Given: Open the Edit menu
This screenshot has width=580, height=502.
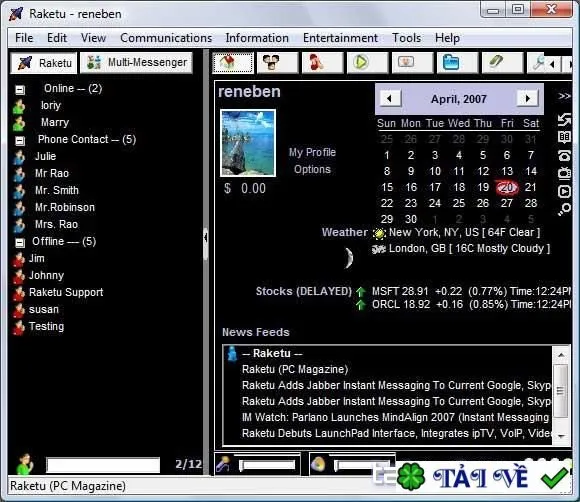Looking at the screenshot, I should click(x=57, y=38).
